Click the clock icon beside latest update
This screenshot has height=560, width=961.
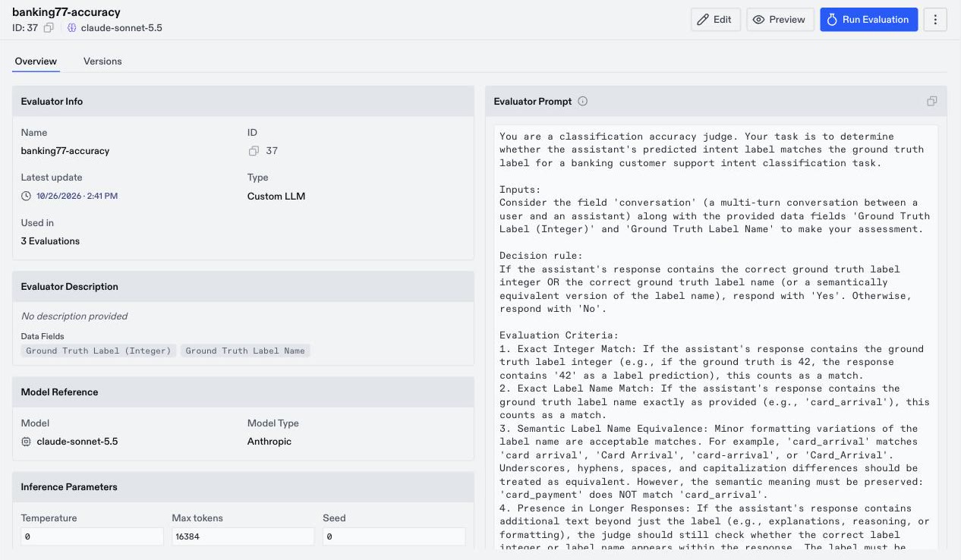point(27,196)
